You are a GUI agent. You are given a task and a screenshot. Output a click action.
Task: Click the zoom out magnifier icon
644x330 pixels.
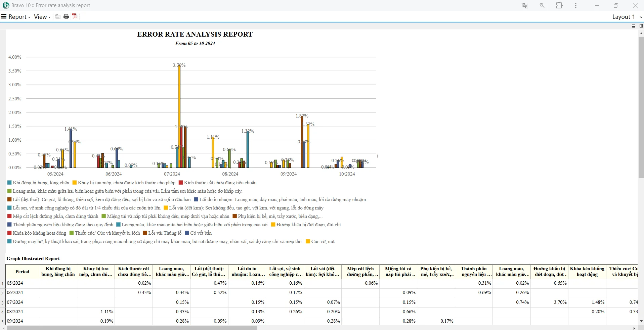pos(542,5)
